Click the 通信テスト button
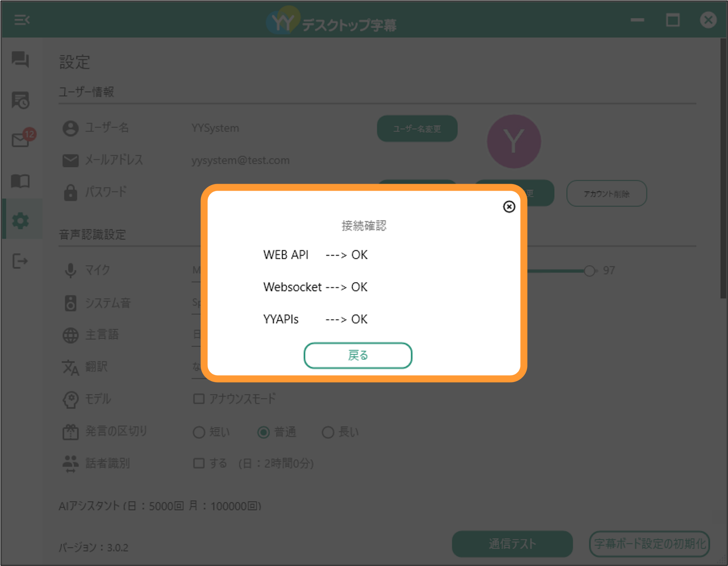The image size is (728, 566). tap(512, 544)
